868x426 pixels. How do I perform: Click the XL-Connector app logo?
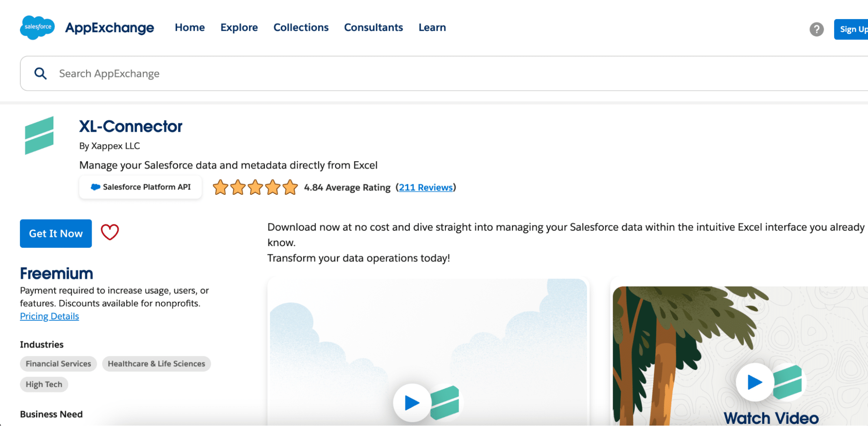tap(39, 135)
